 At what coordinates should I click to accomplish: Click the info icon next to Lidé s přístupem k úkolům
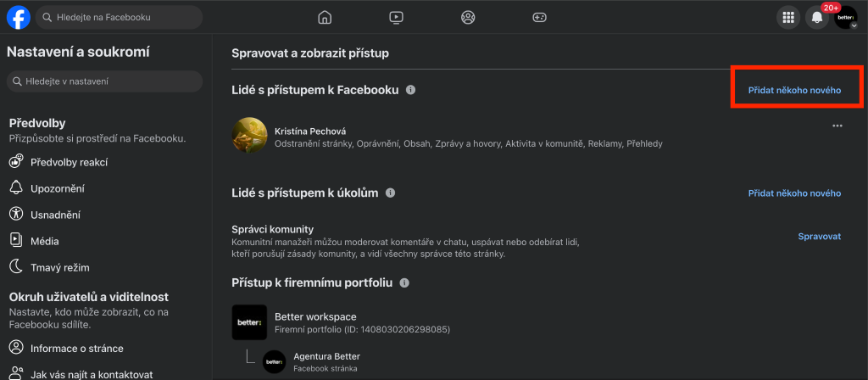pyautogui.click(x=390, y=193)
